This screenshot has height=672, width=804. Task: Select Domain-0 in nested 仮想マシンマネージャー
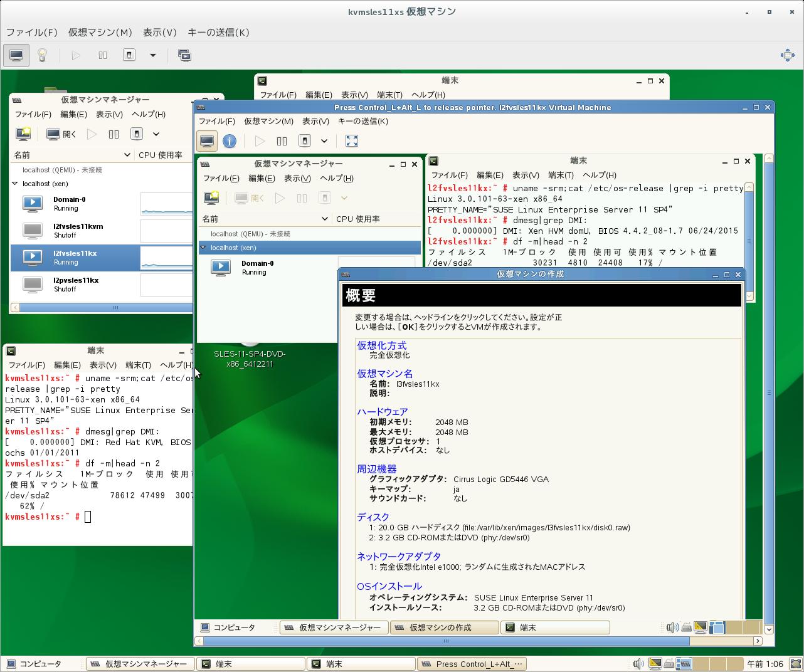pyautogui.click(x=310, y=268)
